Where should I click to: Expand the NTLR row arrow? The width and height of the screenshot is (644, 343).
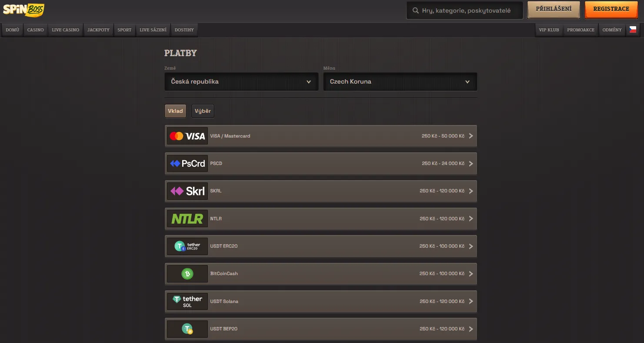click(x=471, y=219)
